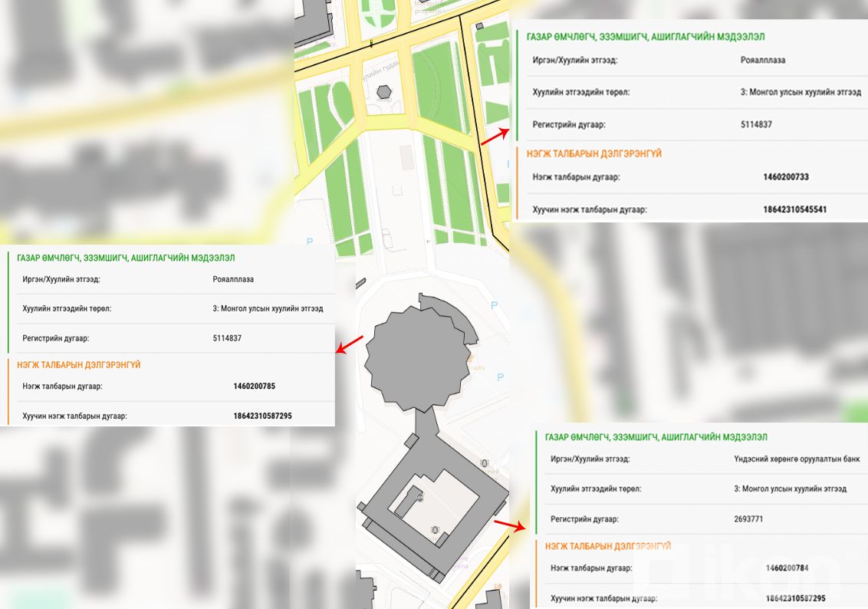Click the marker icon inside the building courtyard
Screen dimensions: 868x609
pos(420,497)
